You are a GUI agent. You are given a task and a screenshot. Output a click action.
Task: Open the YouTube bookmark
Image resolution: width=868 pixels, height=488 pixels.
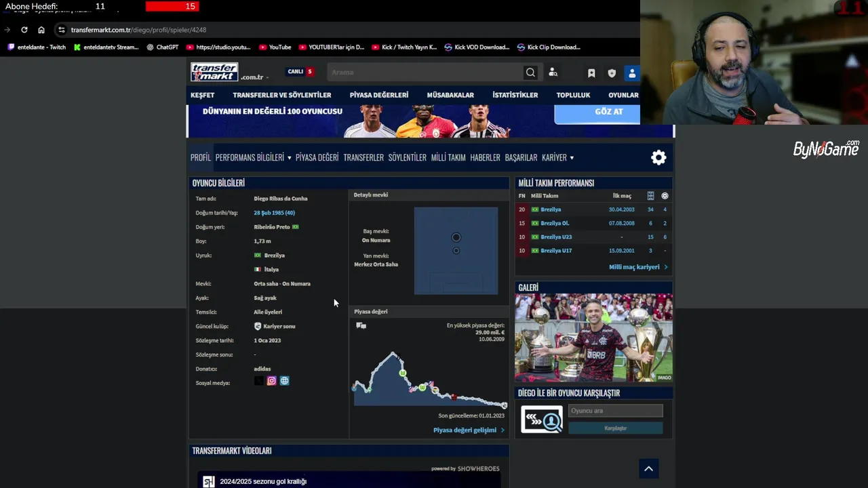[x=275, y=47]
